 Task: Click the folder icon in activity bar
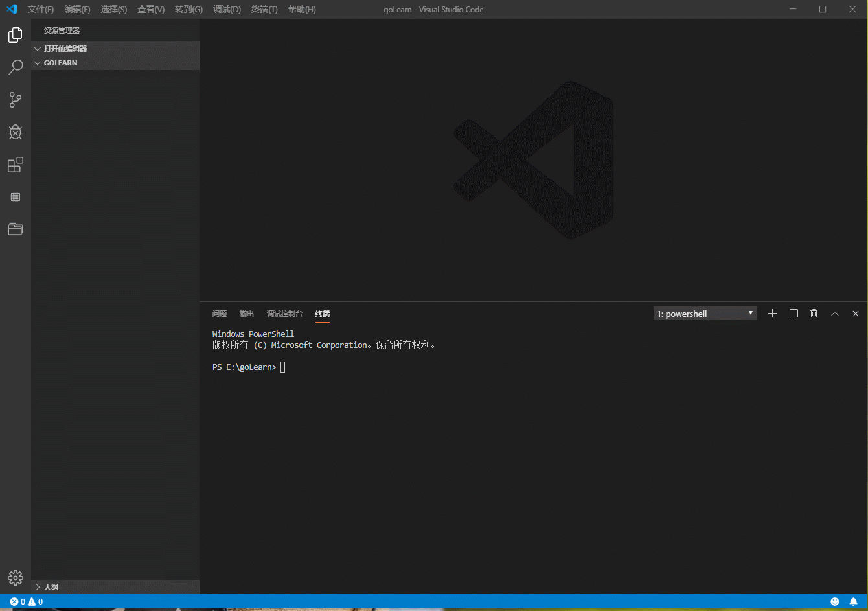click(x=16, y=229)
